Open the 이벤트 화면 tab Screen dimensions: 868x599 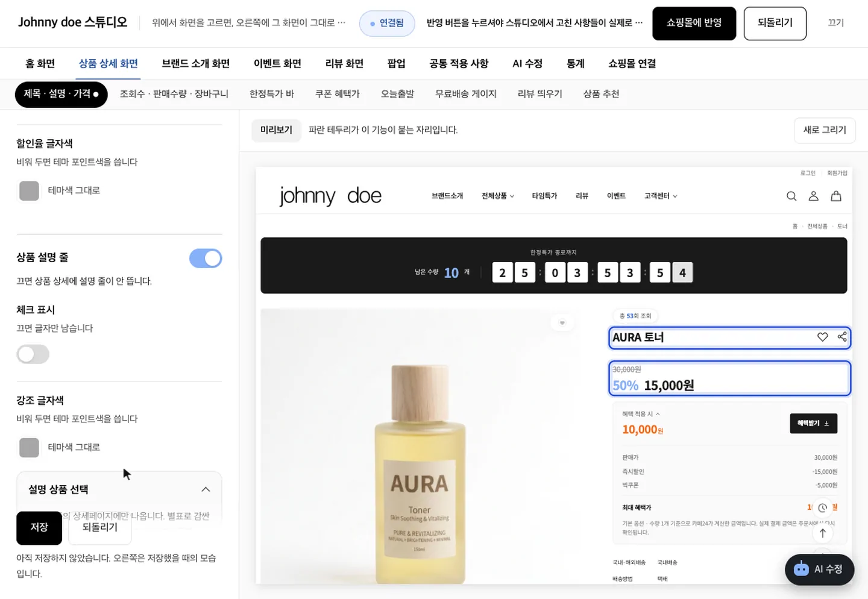tap(277, 63)
